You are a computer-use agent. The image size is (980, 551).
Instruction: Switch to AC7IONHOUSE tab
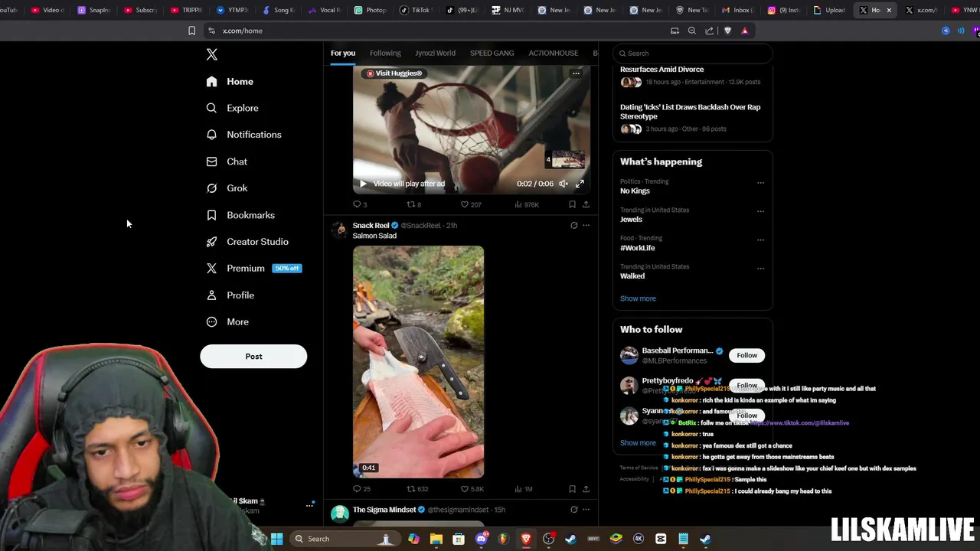click(553, 53)
